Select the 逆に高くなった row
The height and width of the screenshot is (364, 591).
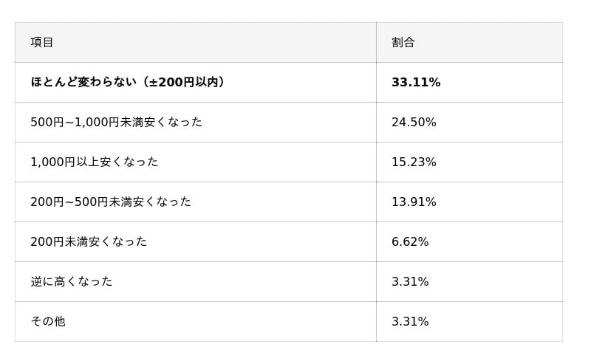tap(72, 282)
